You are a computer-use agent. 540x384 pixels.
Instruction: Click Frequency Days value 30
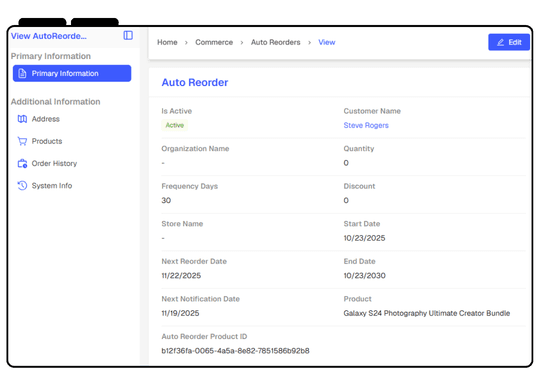tap(166, 200)
